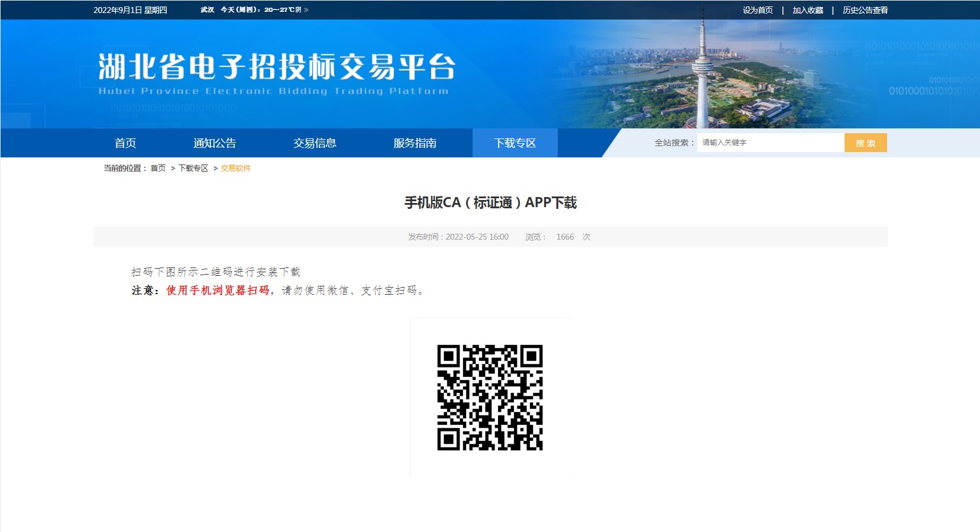The width and height of the screenshot is (980, 532).
Task: Open the 通知公告 navigation tab
Action: click(215, 143)
